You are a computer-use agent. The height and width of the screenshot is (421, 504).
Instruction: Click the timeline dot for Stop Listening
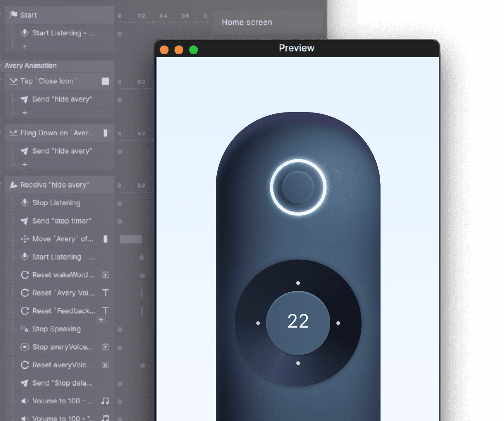[120, 203]
